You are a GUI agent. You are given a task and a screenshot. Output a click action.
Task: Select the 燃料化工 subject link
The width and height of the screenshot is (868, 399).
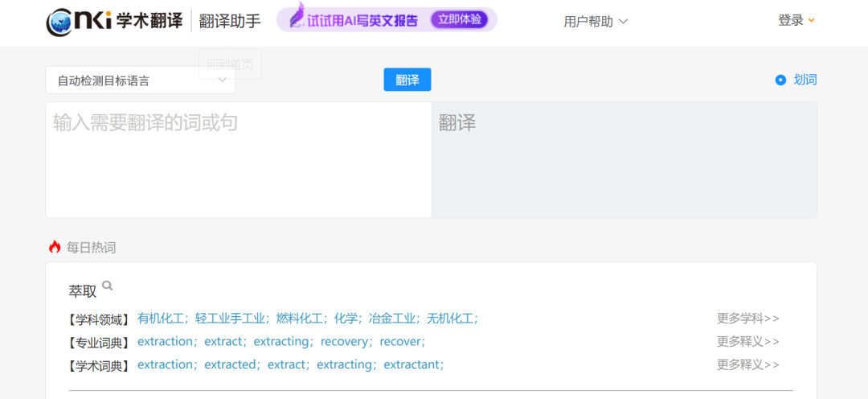pos(299,319)
